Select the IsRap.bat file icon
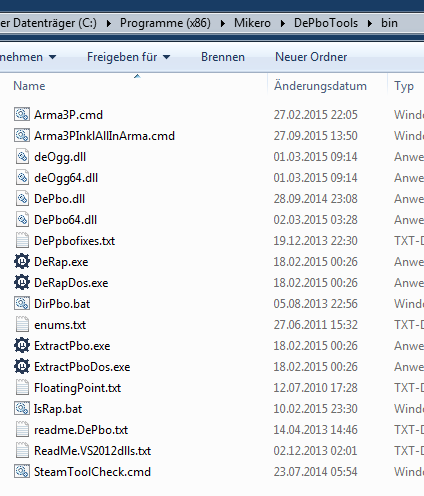The width and height of the screenshot is (424, 496). 22,409
